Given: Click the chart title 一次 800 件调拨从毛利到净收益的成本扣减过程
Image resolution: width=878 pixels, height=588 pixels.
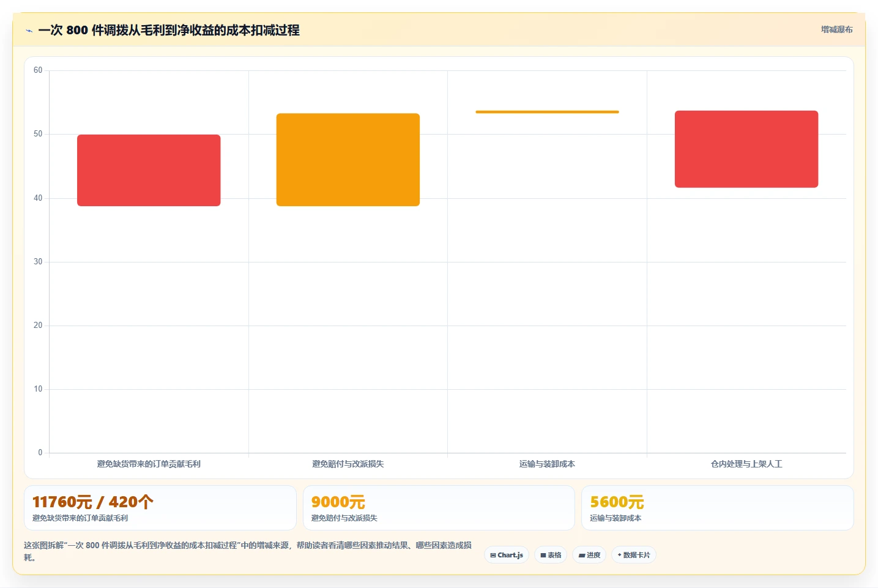Looking at the screenshot, I should (169, 30).
